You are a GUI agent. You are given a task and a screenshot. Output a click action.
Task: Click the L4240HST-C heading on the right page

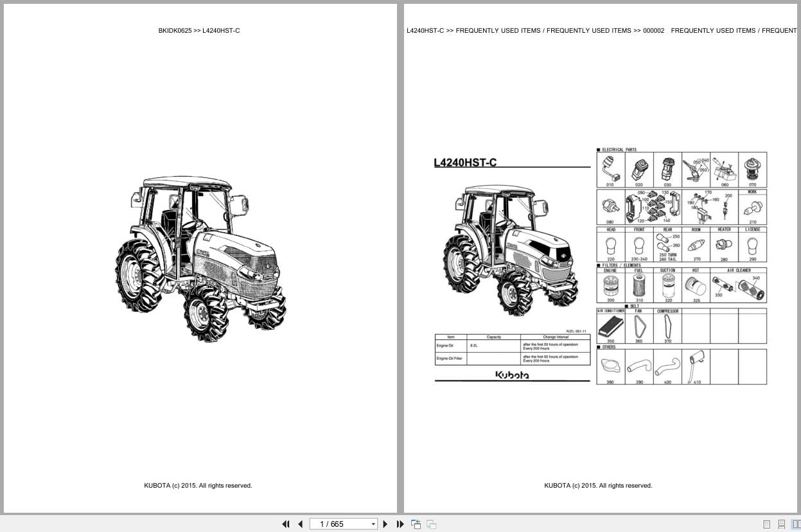[x=466, y=163]
